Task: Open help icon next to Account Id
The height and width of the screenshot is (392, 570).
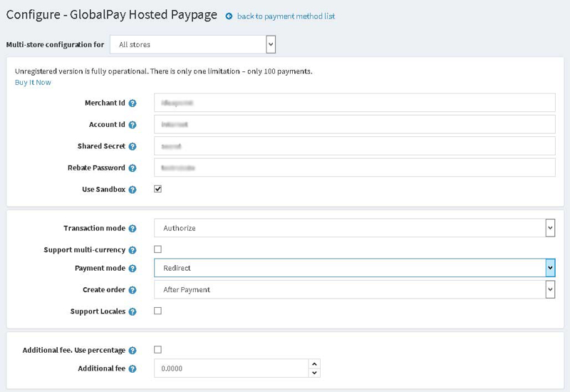Action: tap(133, 125)
